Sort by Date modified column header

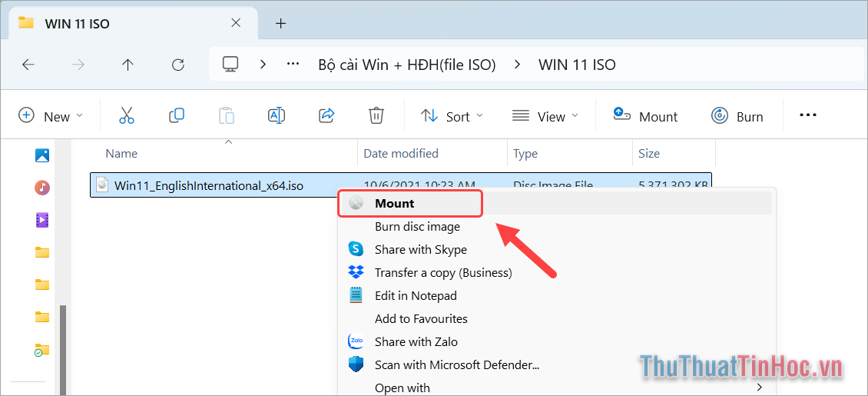tap(401, 154)
